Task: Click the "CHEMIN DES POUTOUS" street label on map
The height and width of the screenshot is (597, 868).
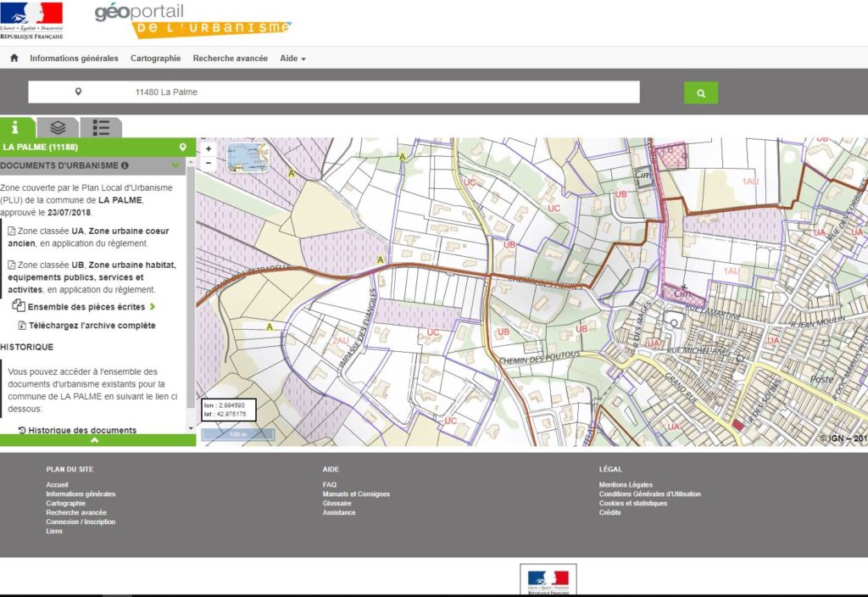Action: point(540,358)
